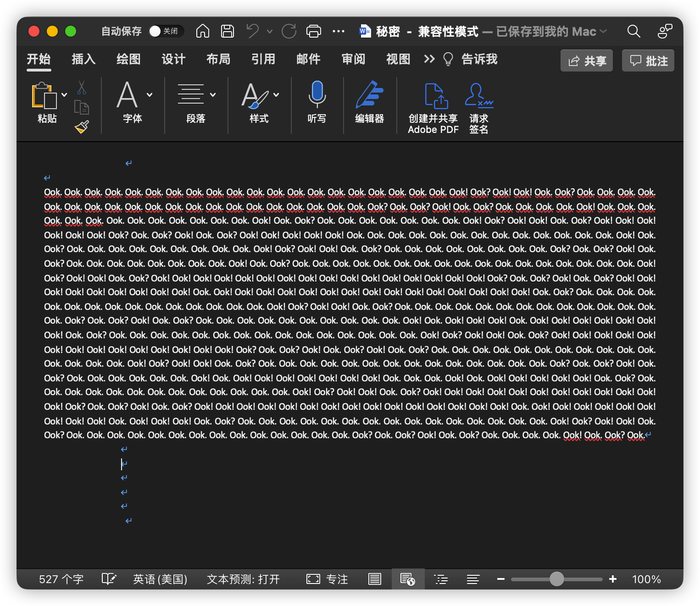
Task: Expand the Paste dropdown arrow
Action: click(x=65, y=95)
